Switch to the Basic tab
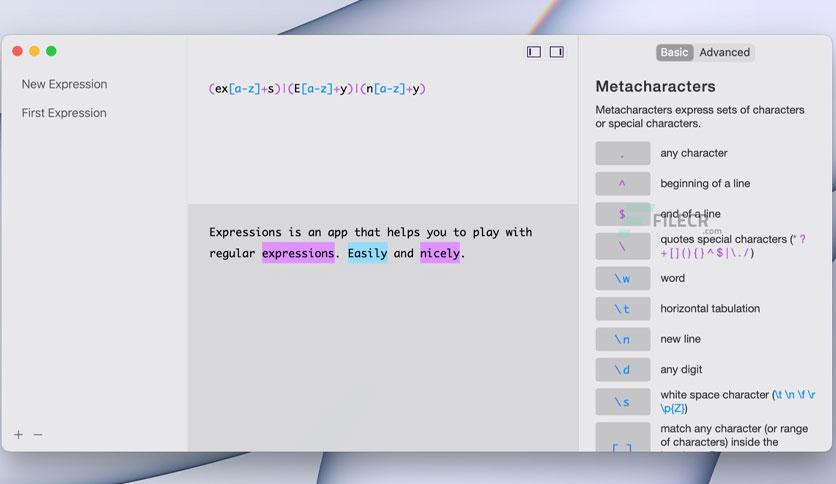The height and width of the screenshot is (484, 836). (674, 52)
